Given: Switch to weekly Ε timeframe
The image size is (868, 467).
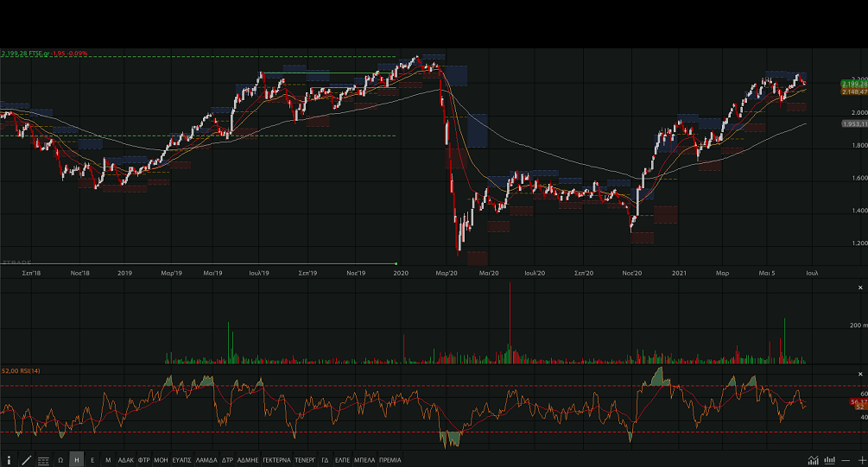Looking at the screenshot, I should click(92, 460).
